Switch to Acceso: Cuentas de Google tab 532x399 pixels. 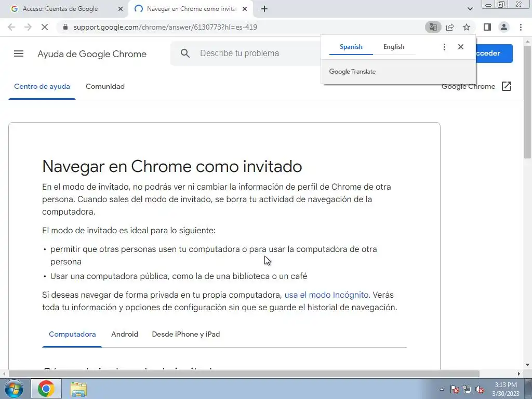click(x=60, y=9)
